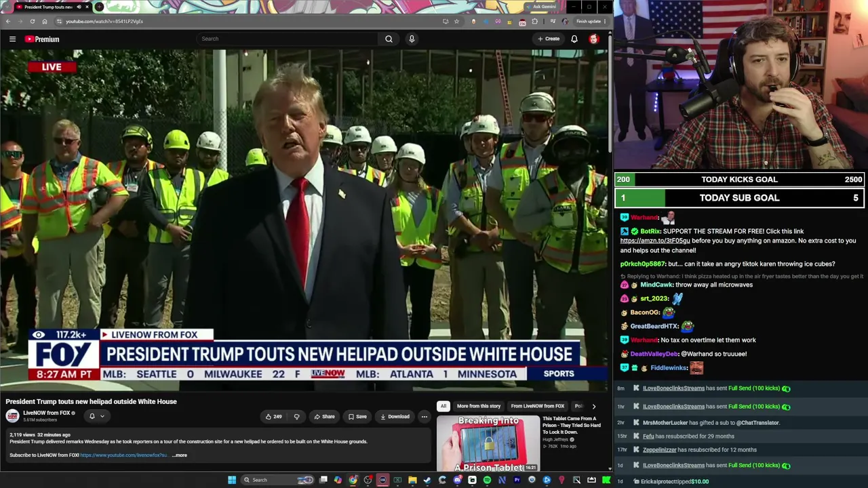Select More from this story chip
The image size is (868, 488).
tap(479, 406)
